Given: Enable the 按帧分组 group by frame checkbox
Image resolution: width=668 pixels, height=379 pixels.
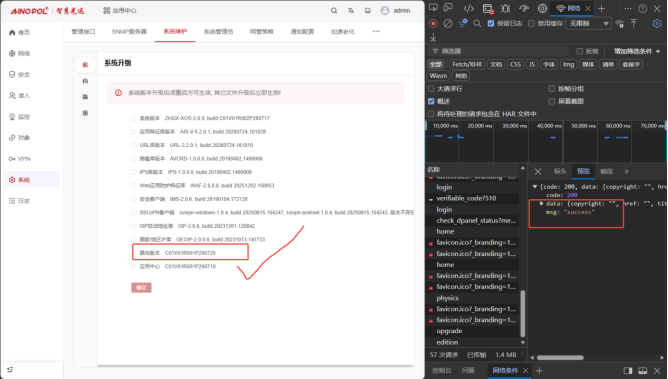Looking at the screenshot, I should click(x=552, y=89).
